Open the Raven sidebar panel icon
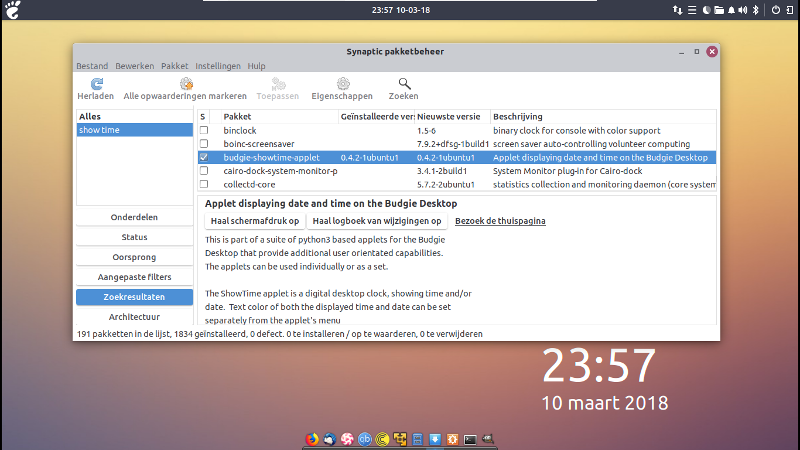The image size is (800, 450). point(789,10)
